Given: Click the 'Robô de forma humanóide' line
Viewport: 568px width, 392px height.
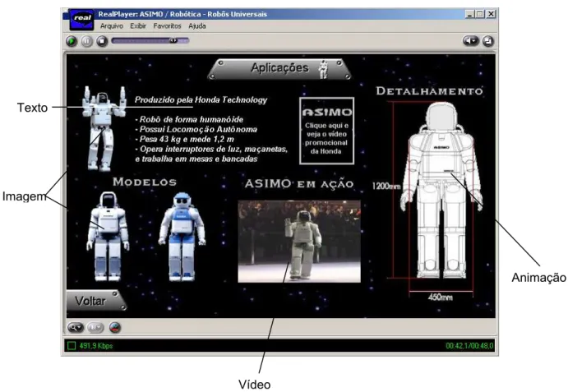Looking at the screenshot, I should pos(189,119).
